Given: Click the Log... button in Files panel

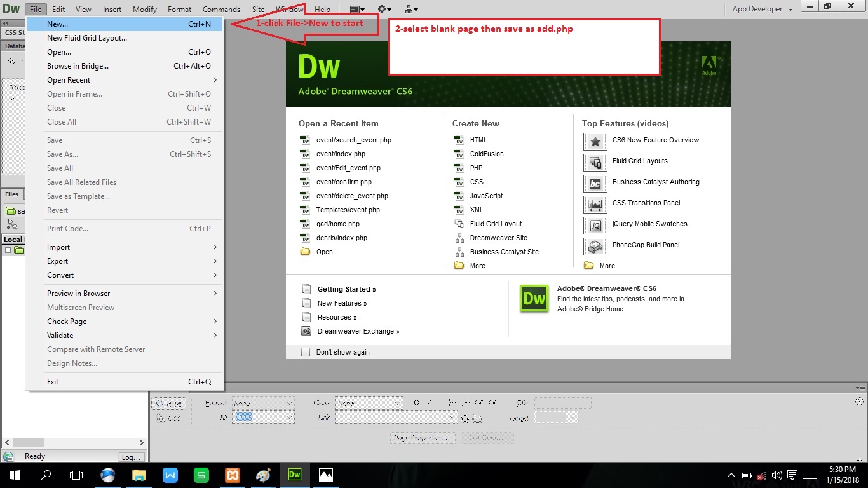Looking at the screenshot, I should pos(132,457).
